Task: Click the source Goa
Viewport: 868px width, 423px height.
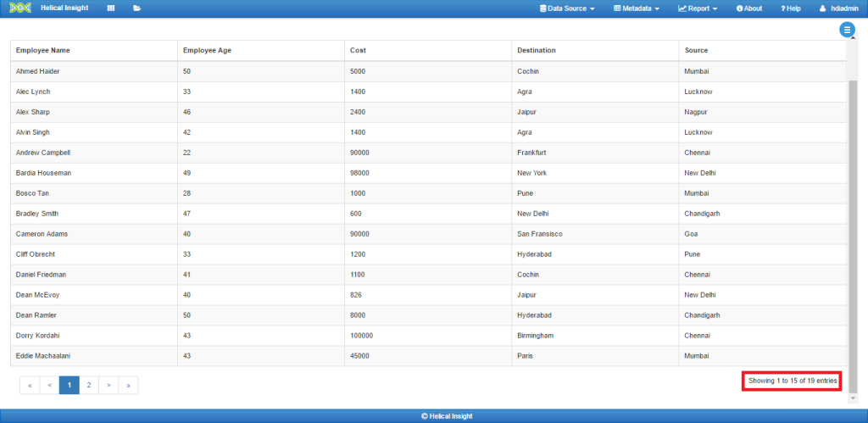Action: [691, 234]
